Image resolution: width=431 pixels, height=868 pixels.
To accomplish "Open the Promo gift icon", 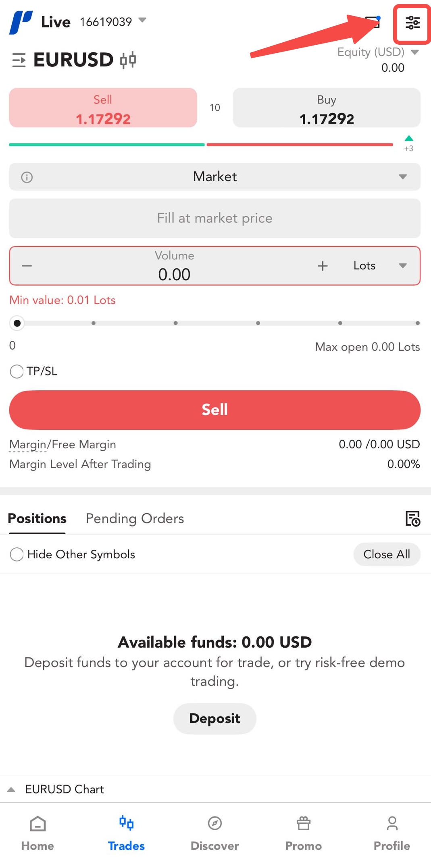I will 304,824.
